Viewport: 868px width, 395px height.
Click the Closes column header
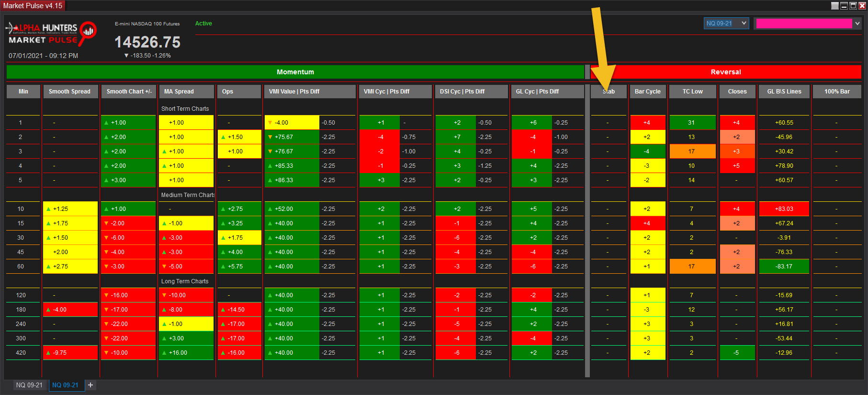737,92
